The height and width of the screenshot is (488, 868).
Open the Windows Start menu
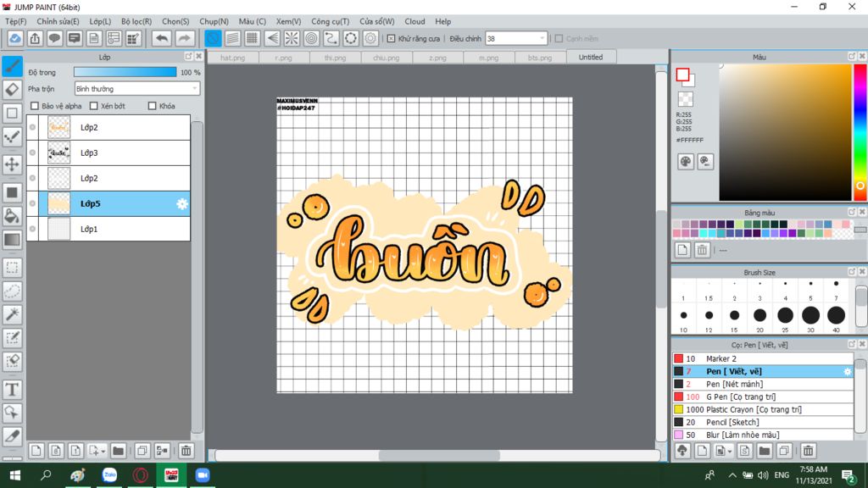coord(15,475)
